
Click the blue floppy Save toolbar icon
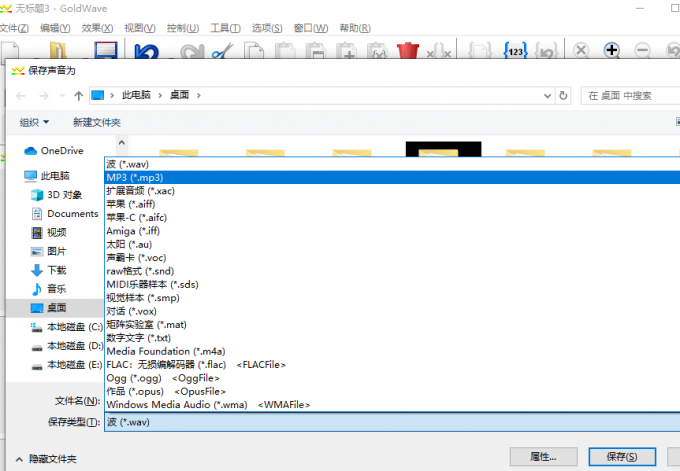tap(106, 50)
